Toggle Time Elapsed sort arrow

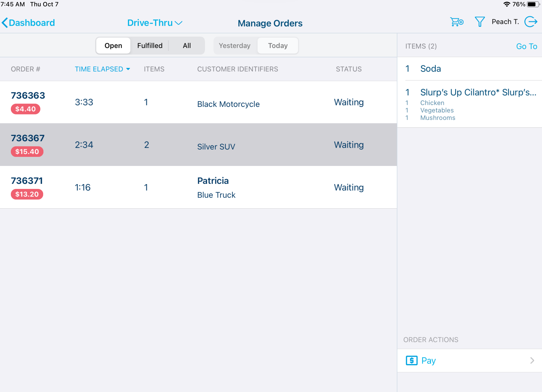128,69
